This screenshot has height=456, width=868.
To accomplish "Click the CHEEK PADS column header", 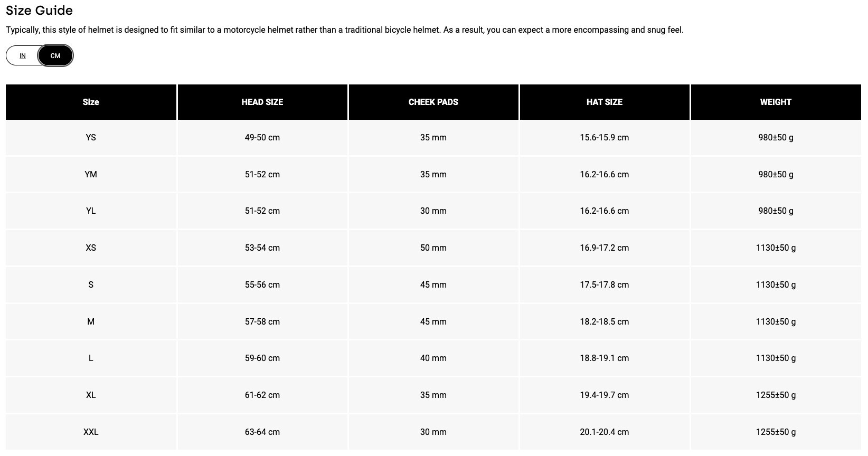I will 433,102.
